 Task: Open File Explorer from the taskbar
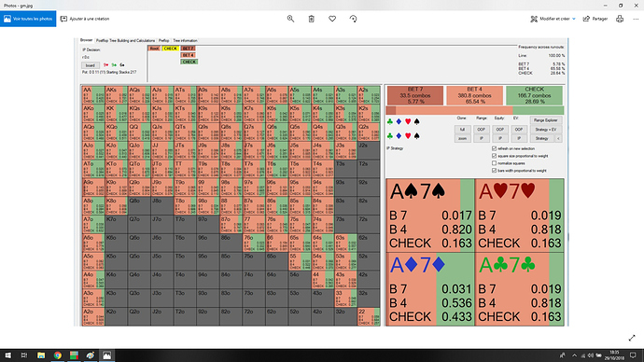click(41, 355)
